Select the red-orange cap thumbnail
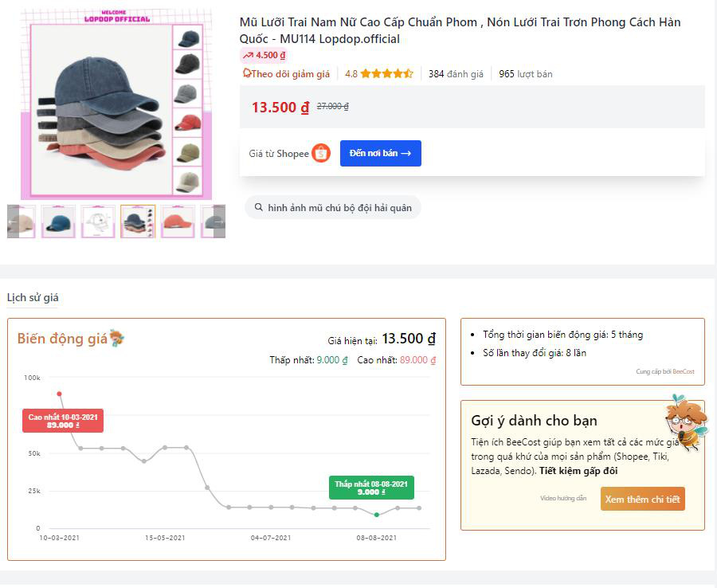Viewport: 717px width, 588px height. coord(178,221)
